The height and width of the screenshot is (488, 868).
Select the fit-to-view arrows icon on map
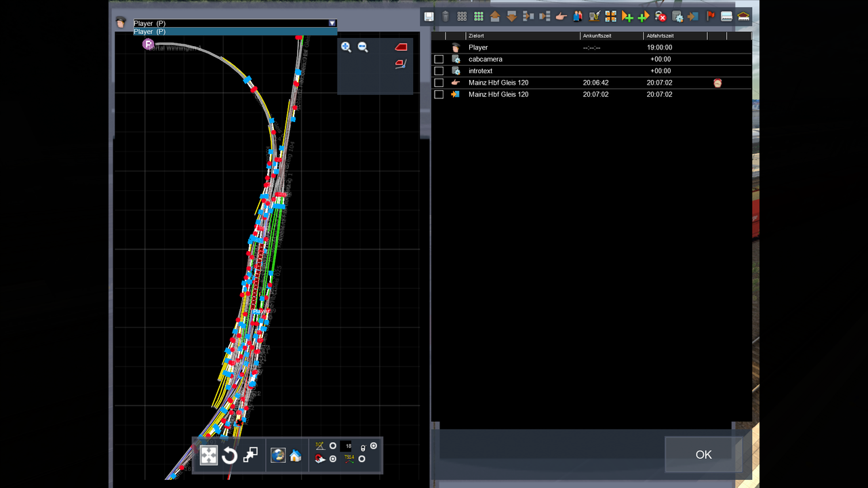tap(209, 455)
